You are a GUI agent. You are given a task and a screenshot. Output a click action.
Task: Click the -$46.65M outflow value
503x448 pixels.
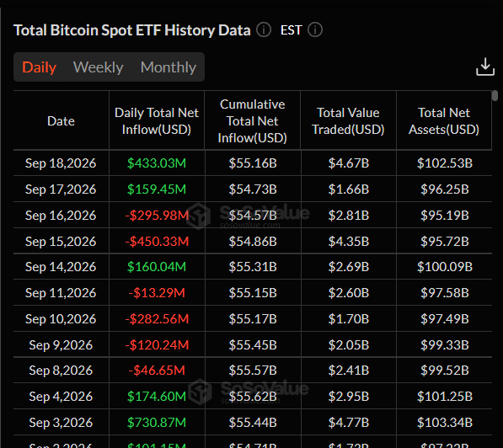tap(157, 371)
